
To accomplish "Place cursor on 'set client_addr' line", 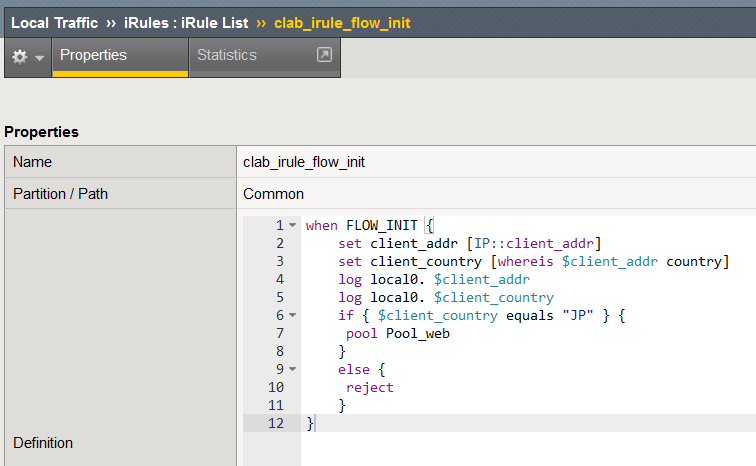I will click(x=470, y=243).
